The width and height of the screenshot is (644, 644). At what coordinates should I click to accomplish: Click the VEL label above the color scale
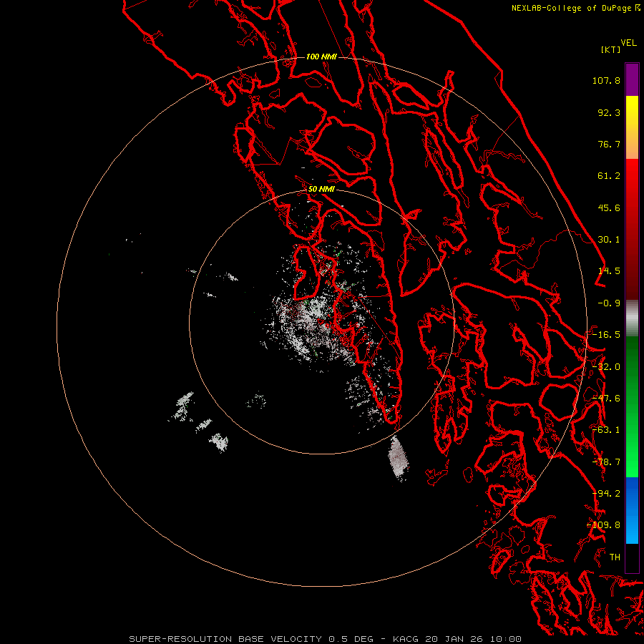(x=628, y=43)
